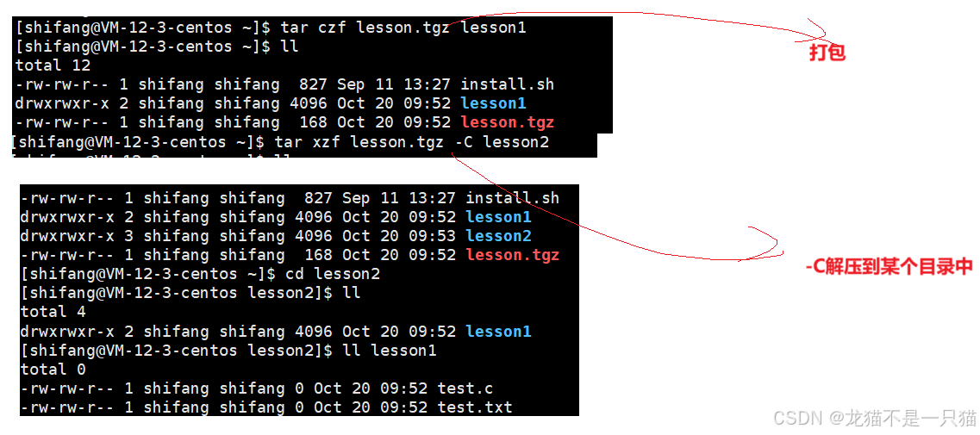Screen dimensions: 980x435
Task: Click the red -C解压到某个目录中 annotation
Action: pyautogui.click(x=889, y=267)
